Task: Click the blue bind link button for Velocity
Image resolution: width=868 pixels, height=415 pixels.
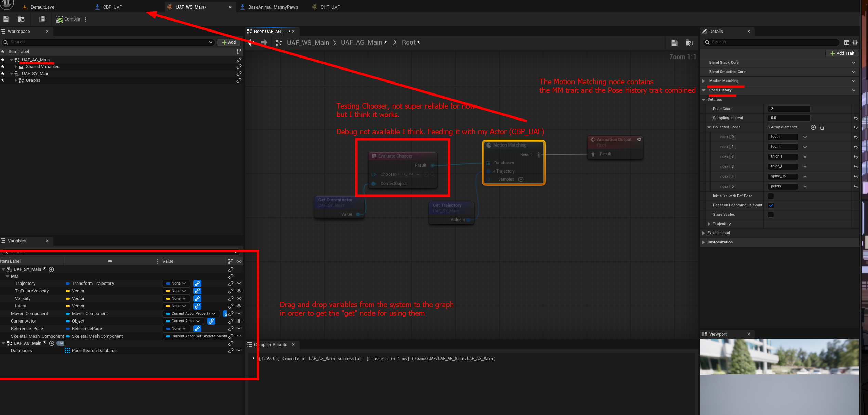Action: (x=197, y=299)
